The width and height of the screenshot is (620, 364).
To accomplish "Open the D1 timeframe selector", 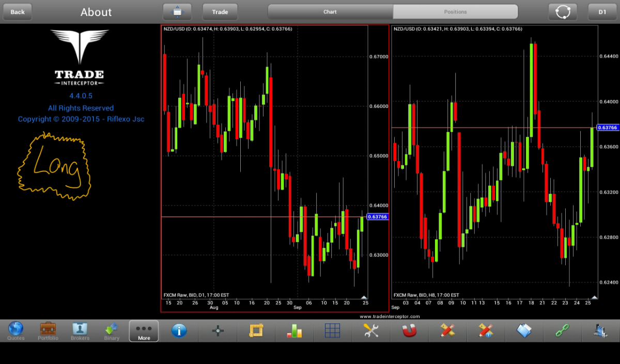I will pos(602,12).
